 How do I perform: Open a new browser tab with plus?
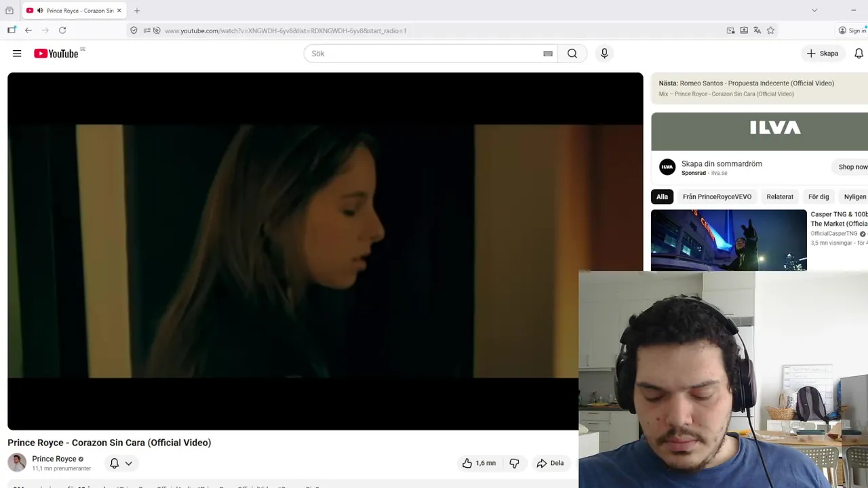137,10
